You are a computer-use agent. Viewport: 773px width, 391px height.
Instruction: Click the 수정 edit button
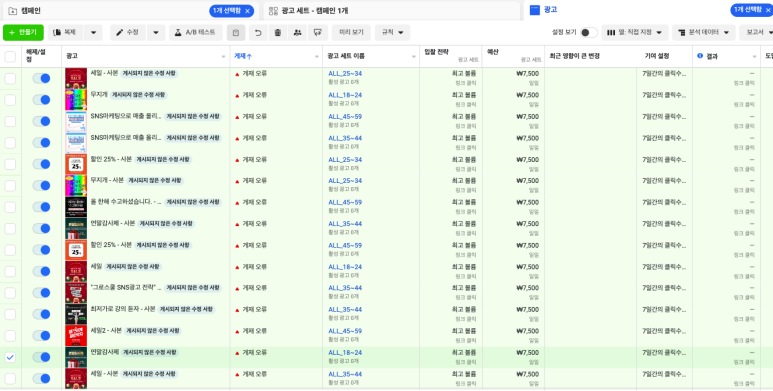pos(128,33)
